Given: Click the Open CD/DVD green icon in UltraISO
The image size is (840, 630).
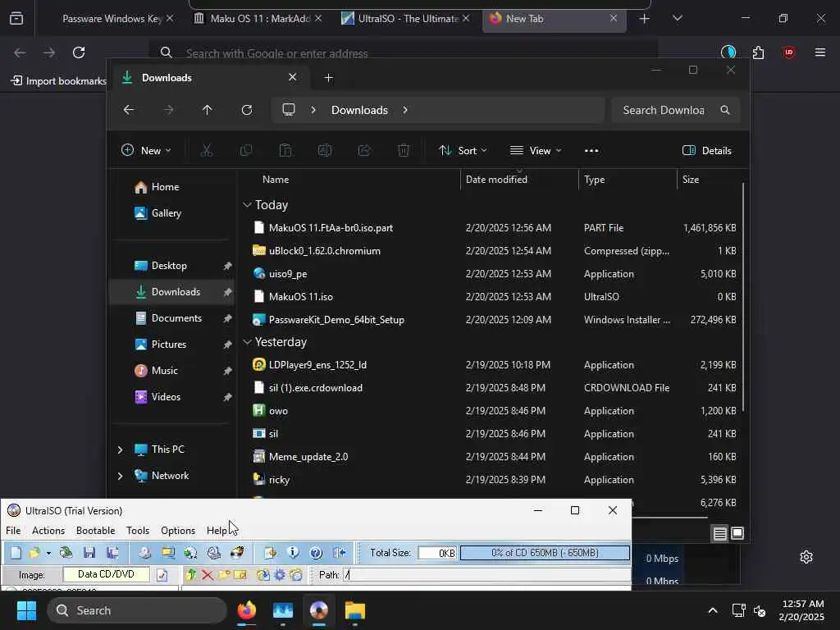Looking at the screenshot, I should (x=66, y=552).
